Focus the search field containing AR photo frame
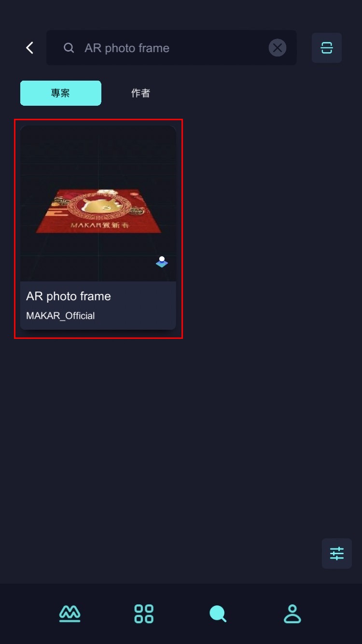The image size is (362, 644). tap(171, 48)
